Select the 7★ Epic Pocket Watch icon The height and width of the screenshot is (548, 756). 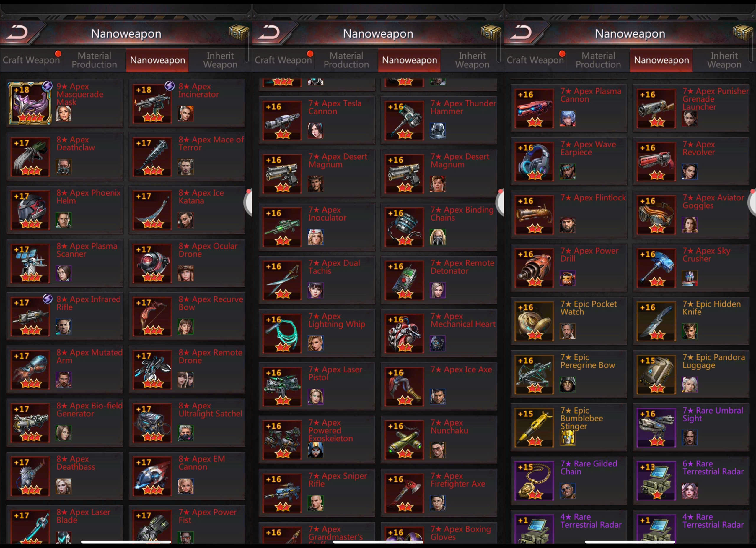point(534,322)
